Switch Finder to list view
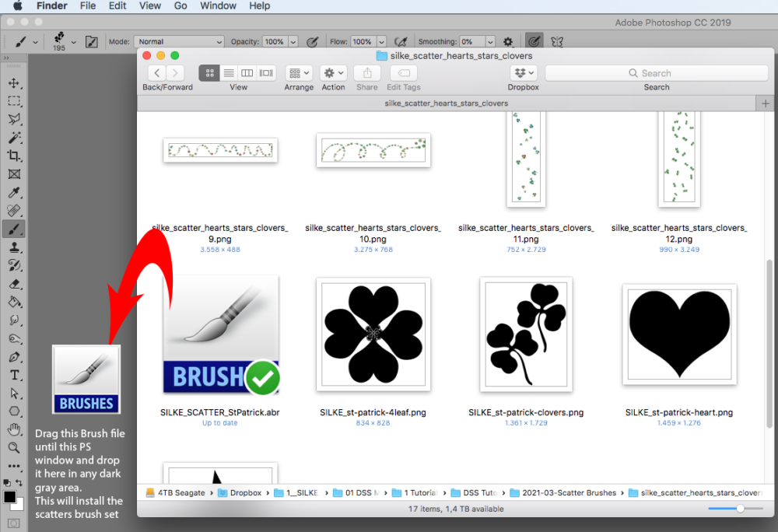The width and height of the screenshot is (778, 532). pyautogui.click(x=229, y=73)
